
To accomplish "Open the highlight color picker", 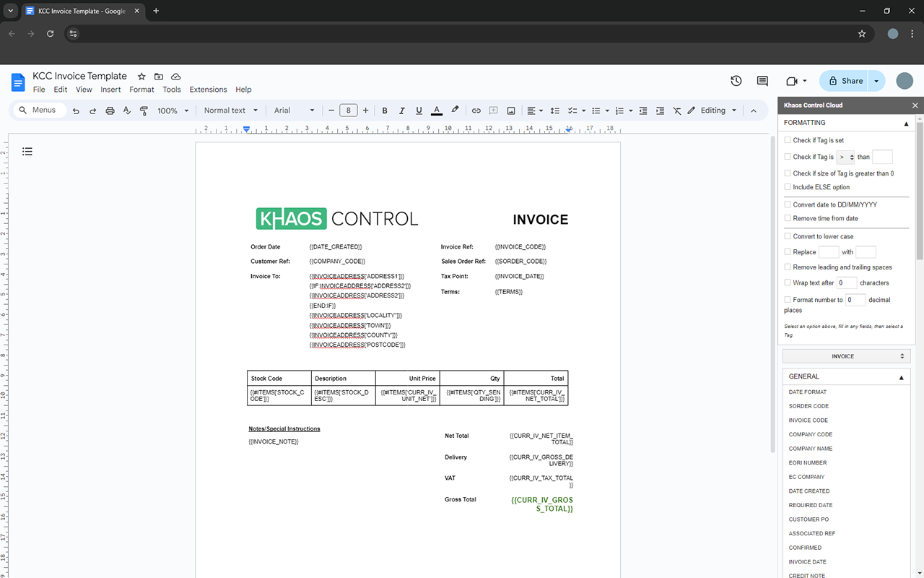I will click(455, 111).
